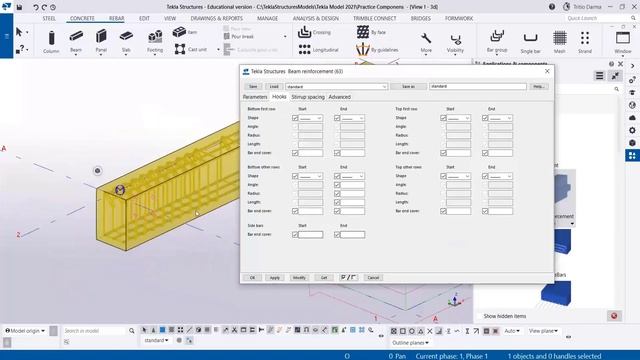Switch to the Advanced tab in dialog
640x360 pixels.
[x=340, y=97]
